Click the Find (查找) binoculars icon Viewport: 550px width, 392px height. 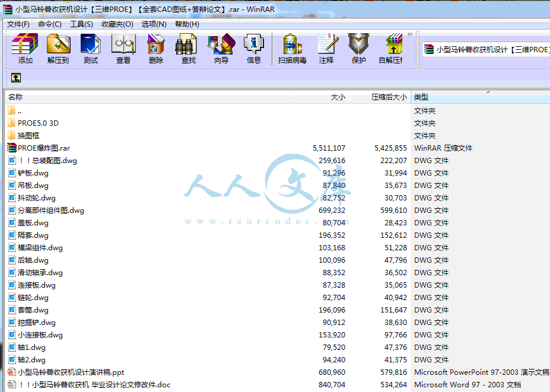(x=188, y=49)
